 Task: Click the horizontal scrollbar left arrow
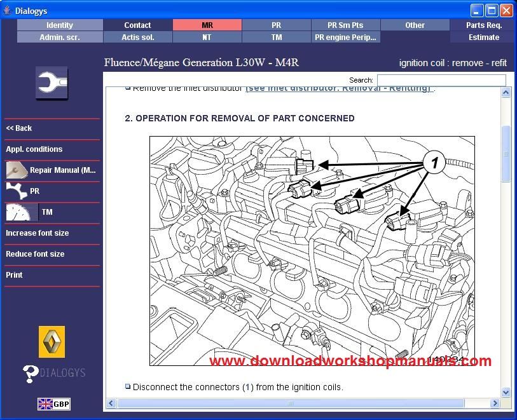[x=111, y=403]
